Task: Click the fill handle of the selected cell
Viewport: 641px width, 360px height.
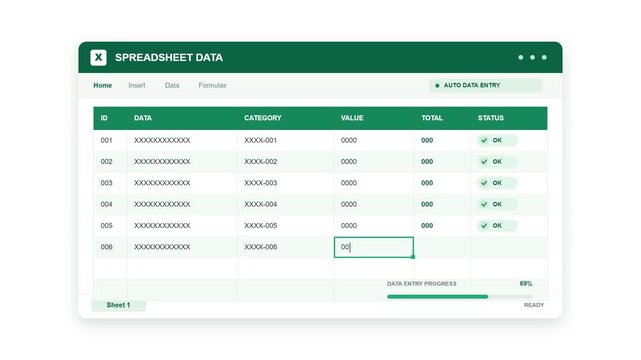Action: click(x=413, y=257)
